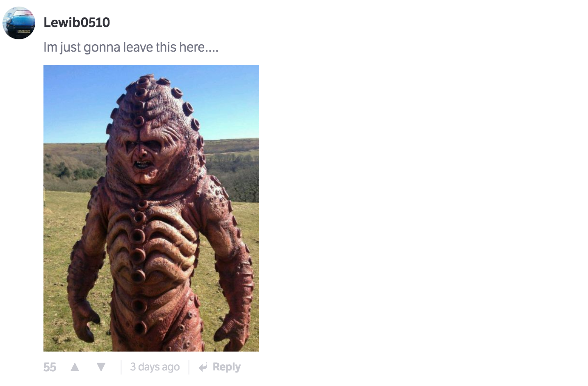588x386 pixels.
Task: Click the Reply text link
Action: pyautogui.click(x=226, y=367)
